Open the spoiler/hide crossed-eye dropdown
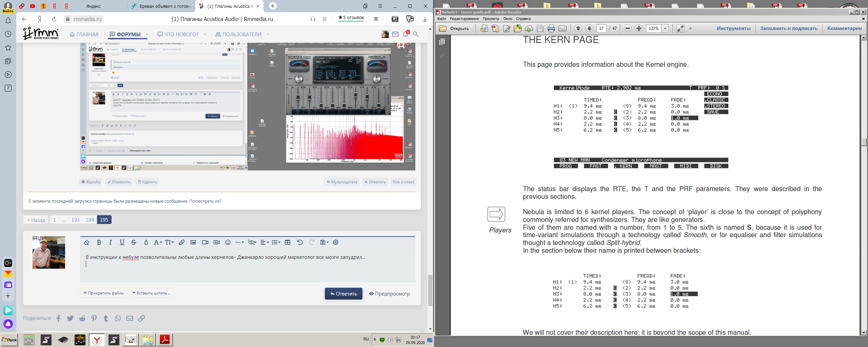The width and height of the screenshot is (868, 347). point(252,242)
